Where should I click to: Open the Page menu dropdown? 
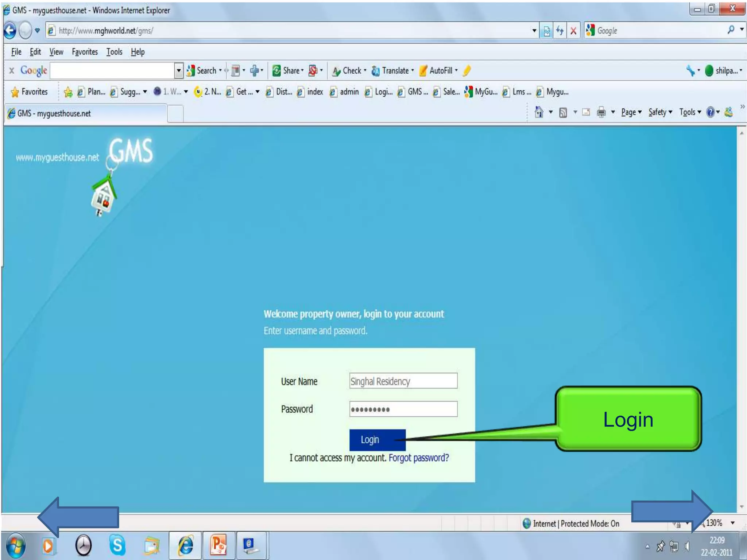(x=631, y=112)
